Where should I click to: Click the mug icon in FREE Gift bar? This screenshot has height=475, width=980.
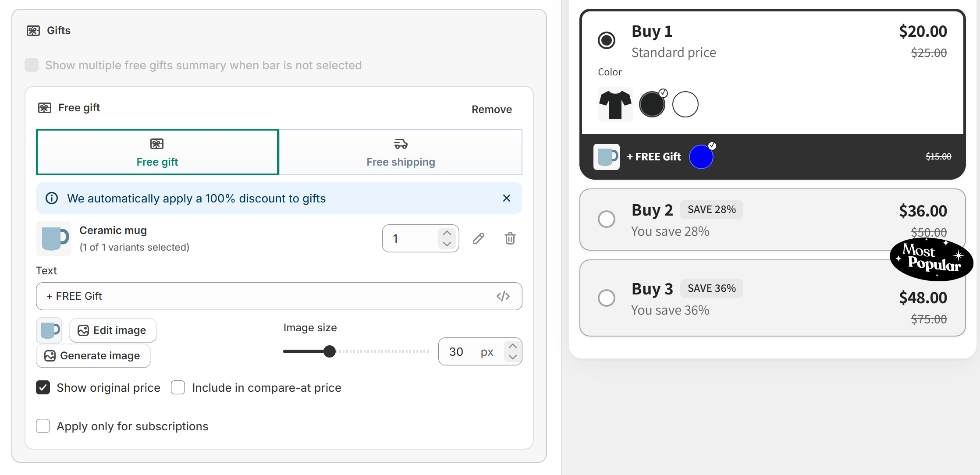click(x=607, y=156)
